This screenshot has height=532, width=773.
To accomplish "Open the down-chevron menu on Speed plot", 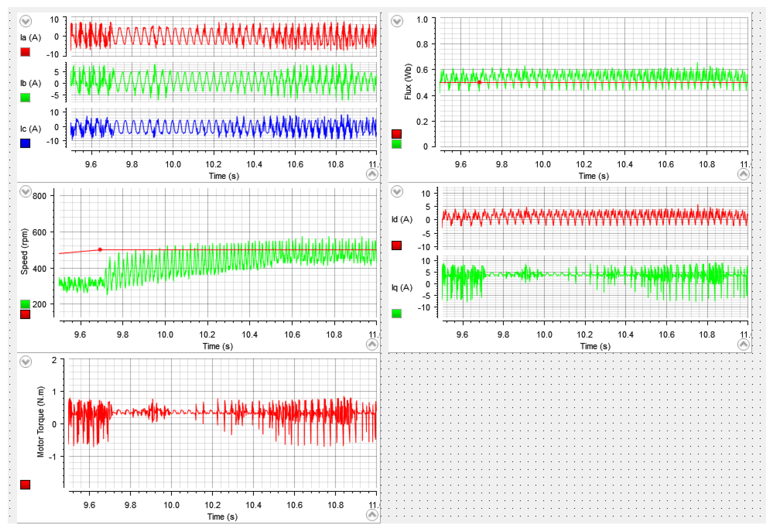I will click(x=26, y=192).
